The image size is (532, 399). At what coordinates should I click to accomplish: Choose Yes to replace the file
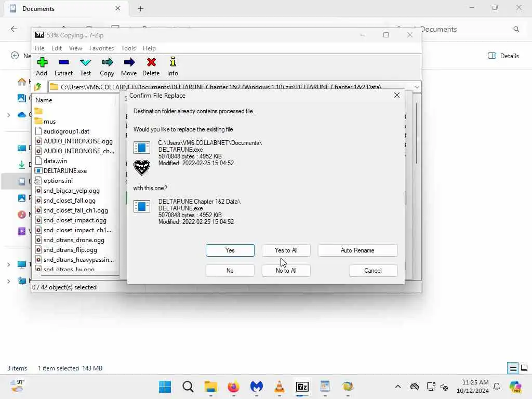pyautogui.click(x=230, y=250)
